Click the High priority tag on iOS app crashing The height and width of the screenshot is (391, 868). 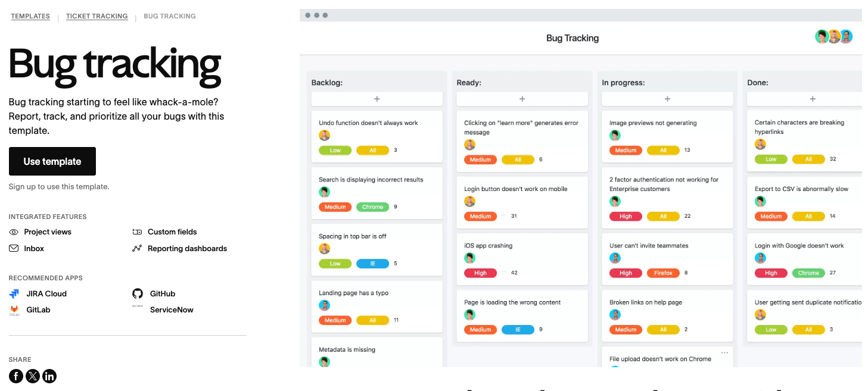(x=480, y=273)
